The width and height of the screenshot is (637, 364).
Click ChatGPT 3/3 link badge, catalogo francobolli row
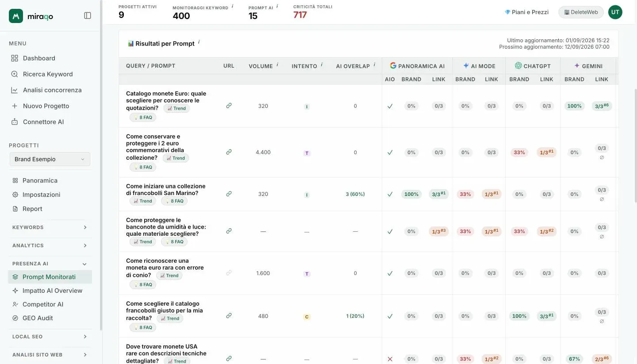coord(547,316)
